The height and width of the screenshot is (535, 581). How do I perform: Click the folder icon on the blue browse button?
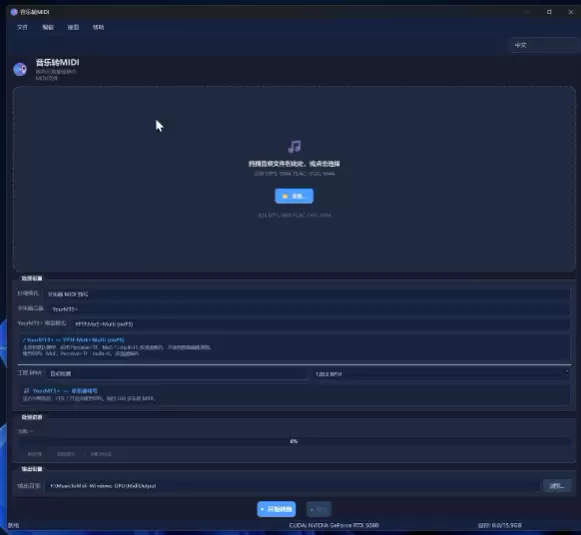click(x=285, y=196)
